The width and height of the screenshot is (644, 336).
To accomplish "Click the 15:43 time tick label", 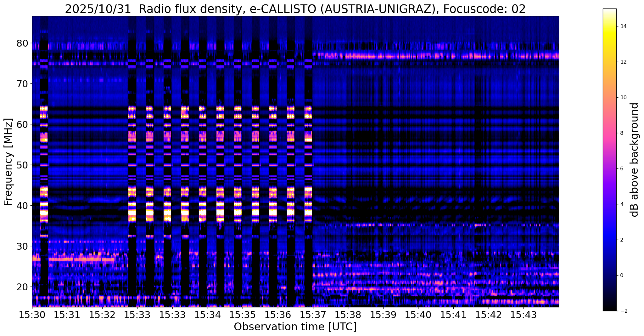I will pyautogui.click(x=524, y=315).
